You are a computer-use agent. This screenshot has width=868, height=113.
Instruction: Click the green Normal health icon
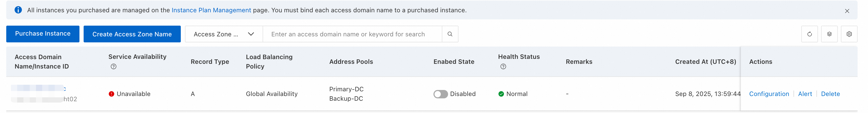(x=501, y=94)
